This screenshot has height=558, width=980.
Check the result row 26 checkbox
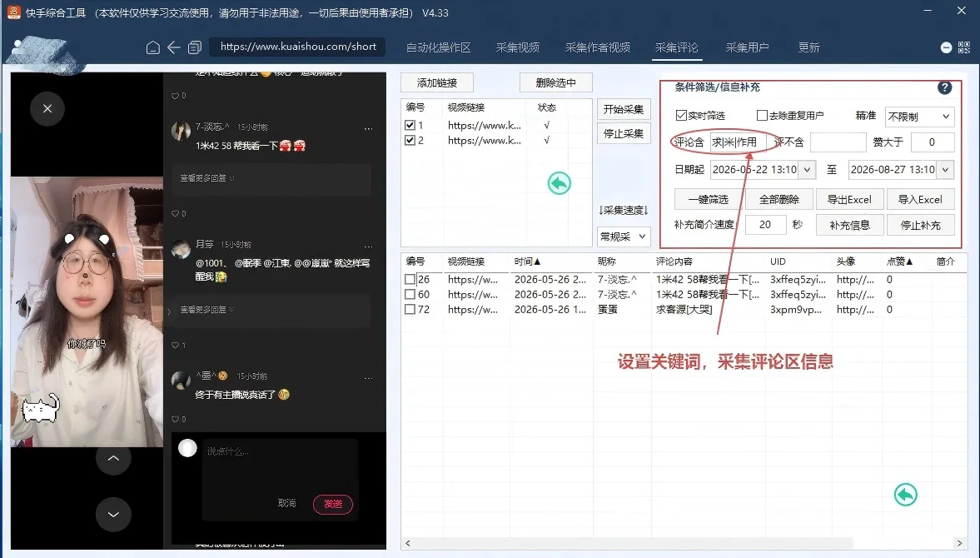[410, 279]
